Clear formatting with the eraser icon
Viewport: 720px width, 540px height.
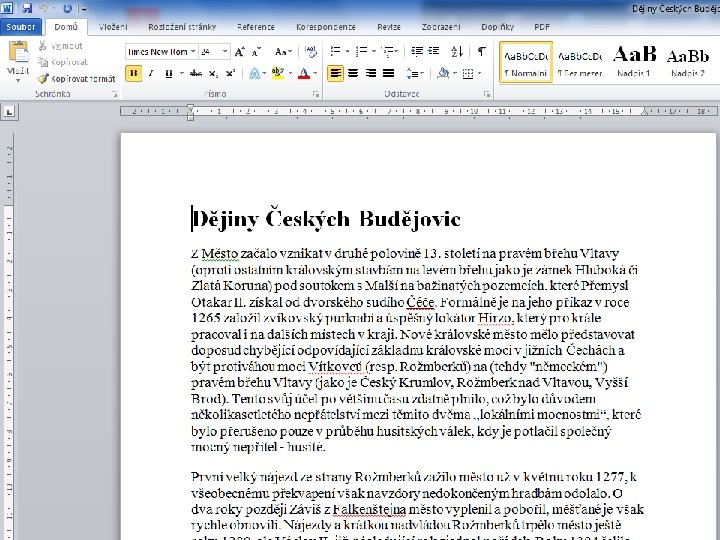pyautogui.click(x=309, y=51)
